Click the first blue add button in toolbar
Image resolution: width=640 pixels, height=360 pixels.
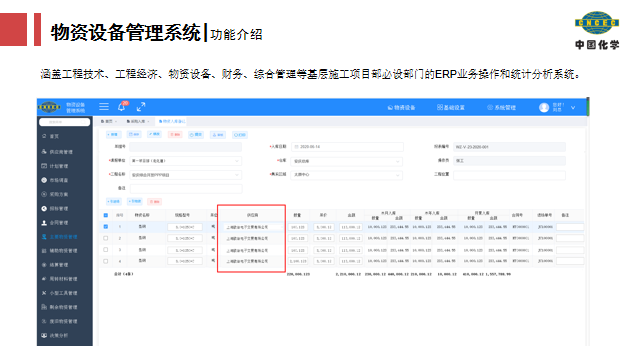coord(113,135)
